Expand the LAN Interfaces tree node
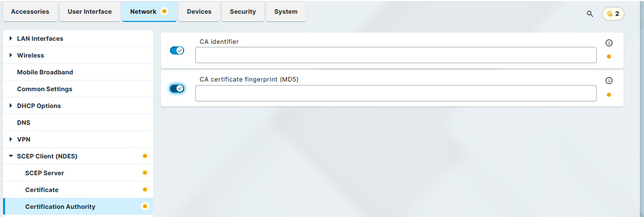The height and width of the screenshot is (217, 644). [x=11, y=39]
